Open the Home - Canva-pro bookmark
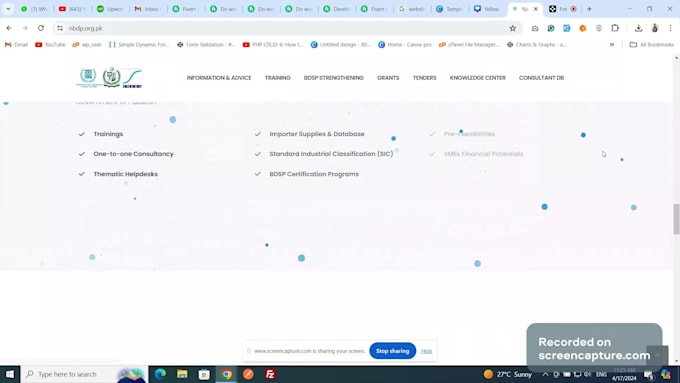The height and width of the screenshot is (383, 680). coord(405,44)
